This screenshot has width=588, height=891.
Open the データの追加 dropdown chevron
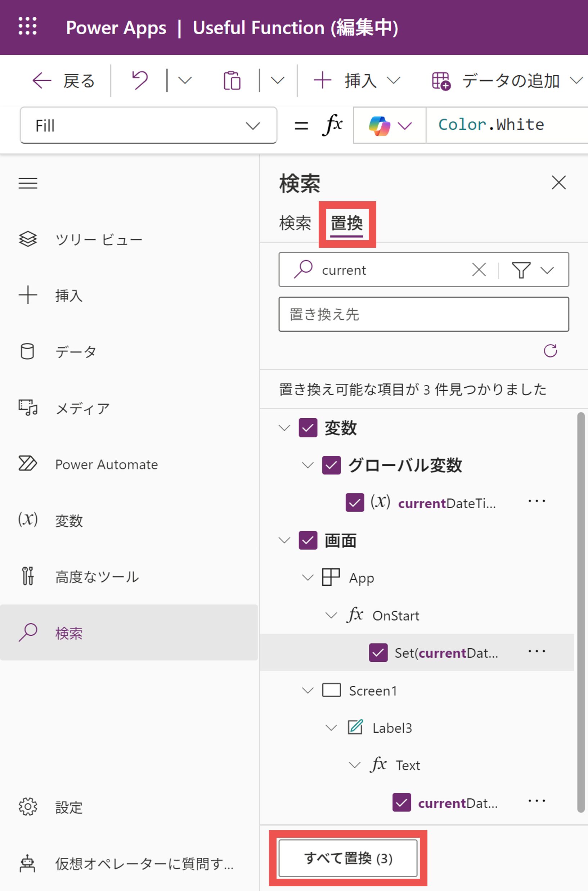[576, 81]
